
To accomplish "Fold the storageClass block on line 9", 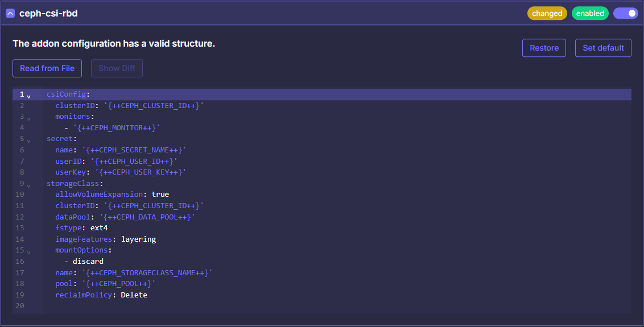I will (x=29, y=185).
